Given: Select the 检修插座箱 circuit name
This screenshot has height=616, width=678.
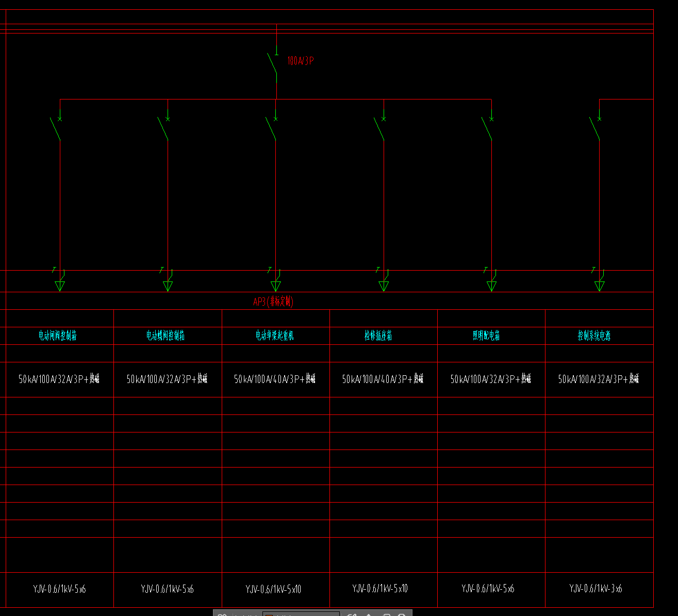Looking at the screenshot, I should pyautogui.click(x=378, y=336).
